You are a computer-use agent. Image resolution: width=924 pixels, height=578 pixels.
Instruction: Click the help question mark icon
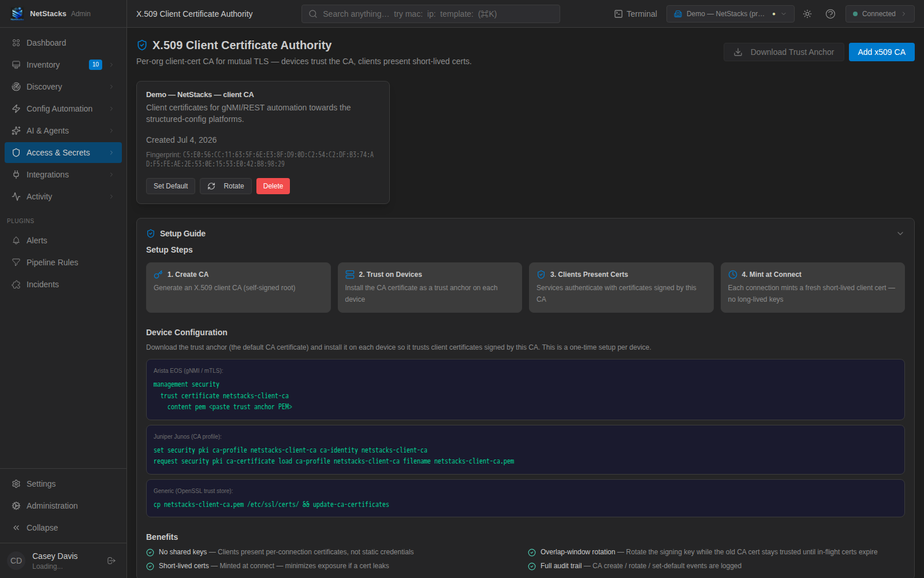(x=830, y=14)
